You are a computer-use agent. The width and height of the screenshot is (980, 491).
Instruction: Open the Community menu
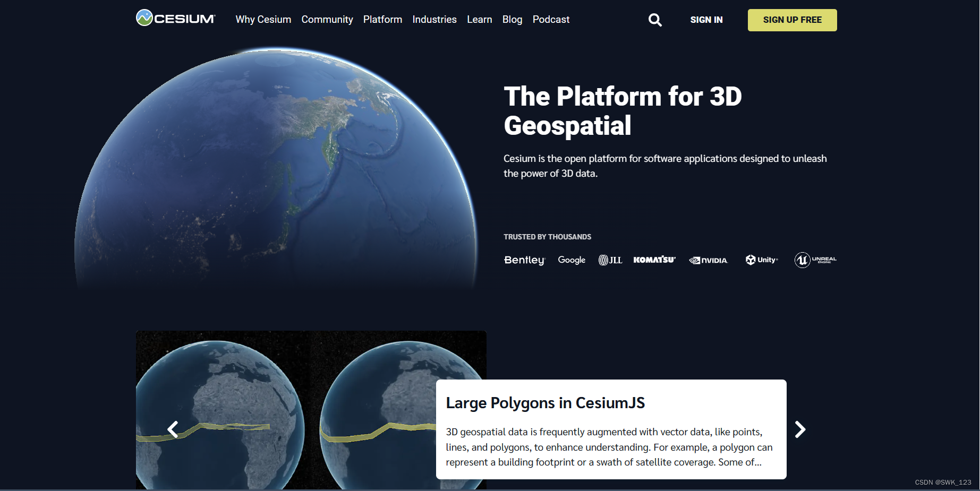[327, 20]
